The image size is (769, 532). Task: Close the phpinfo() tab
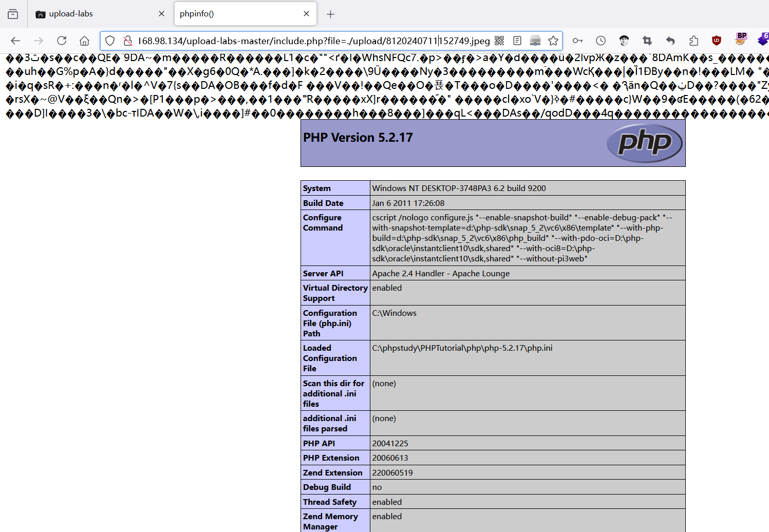[x=306, y=14]
